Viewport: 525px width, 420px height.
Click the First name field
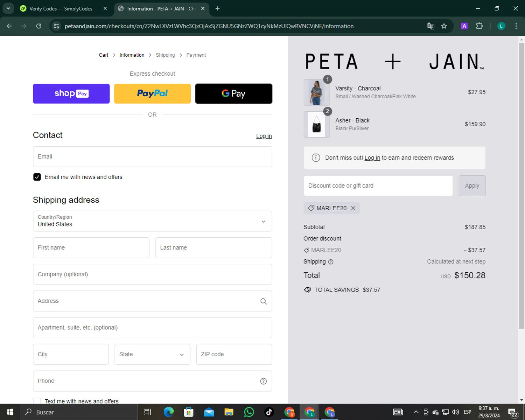91,247
